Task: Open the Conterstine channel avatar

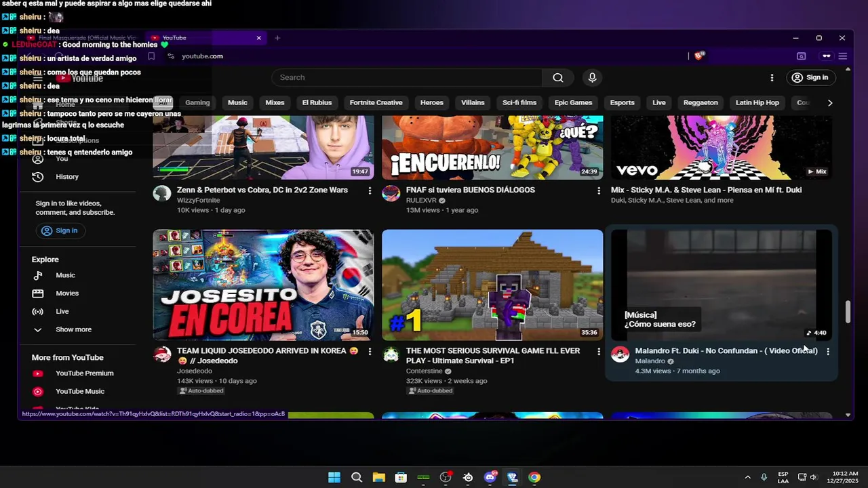Action: click(391, 354)
